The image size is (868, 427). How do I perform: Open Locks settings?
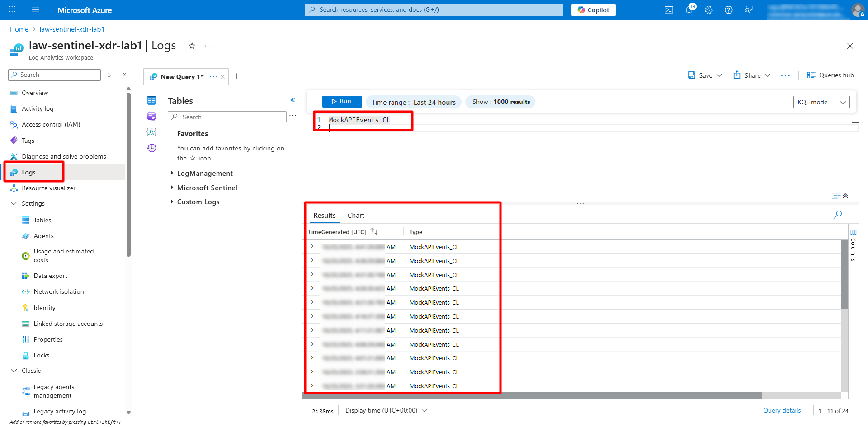click(41, 355)
